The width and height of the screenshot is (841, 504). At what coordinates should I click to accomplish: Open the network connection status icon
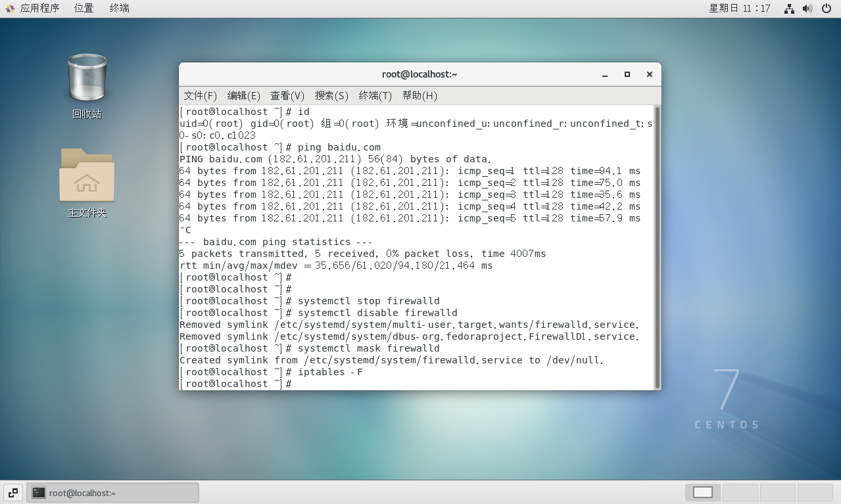click(x=789, y=9)
